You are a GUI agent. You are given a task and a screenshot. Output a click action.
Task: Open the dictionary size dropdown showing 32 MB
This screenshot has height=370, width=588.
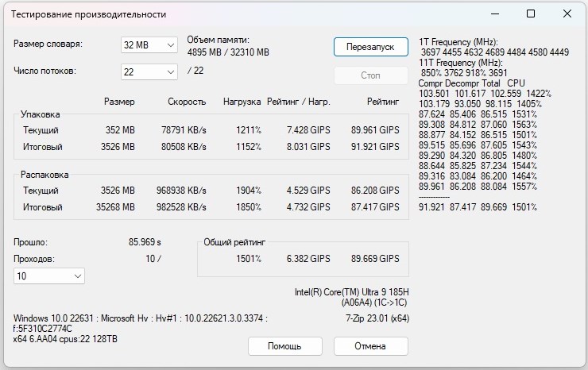pos(149,45)
